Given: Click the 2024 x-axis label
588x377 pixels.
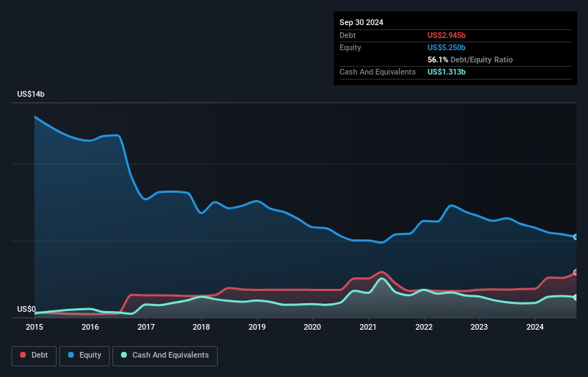Looking at the screenshot, I should pyautogui.click(x=535, y=327).
